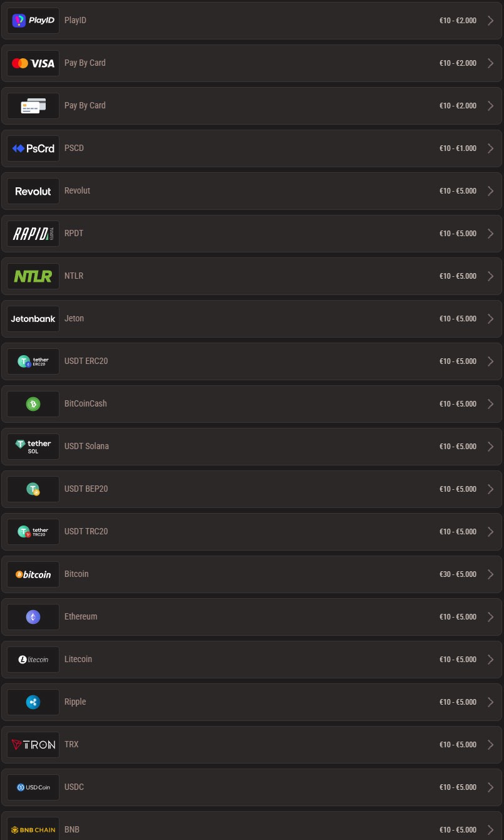Select the TRON logo
Viewport: 504px width, 840px height.
[x=33, y=745]
